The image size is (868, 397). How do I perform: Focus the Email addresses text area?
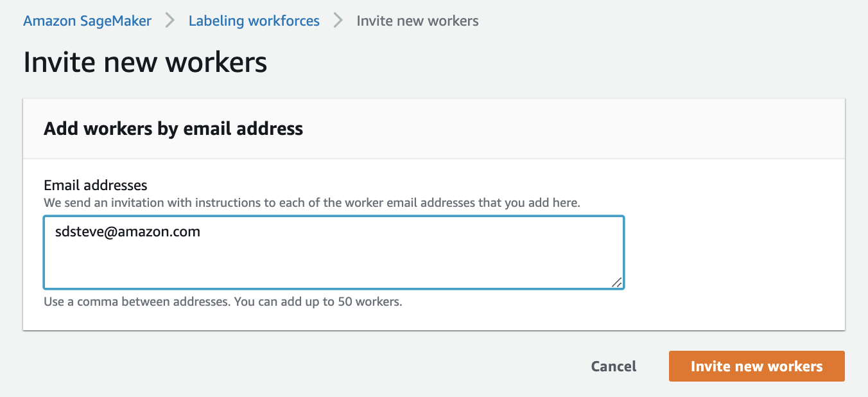point(334,252)
